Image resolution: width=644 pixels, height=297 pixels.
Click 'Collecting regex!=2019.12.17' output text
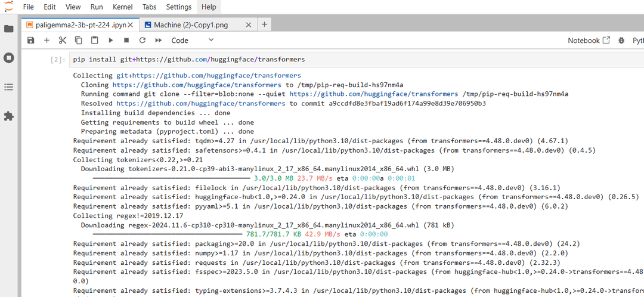(128, 216)
